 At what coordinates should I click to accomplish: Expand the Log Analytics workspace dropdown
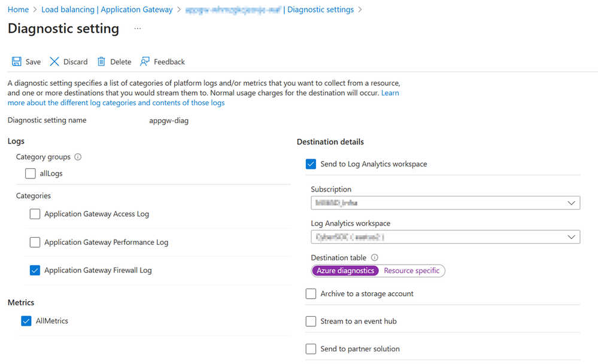445,237
